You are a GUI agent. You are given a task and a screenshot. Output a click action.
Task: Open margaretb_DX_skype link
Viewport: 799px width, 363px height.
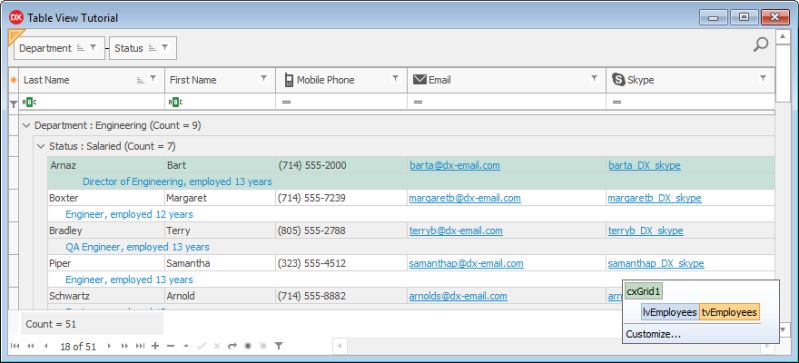point(654,198)
